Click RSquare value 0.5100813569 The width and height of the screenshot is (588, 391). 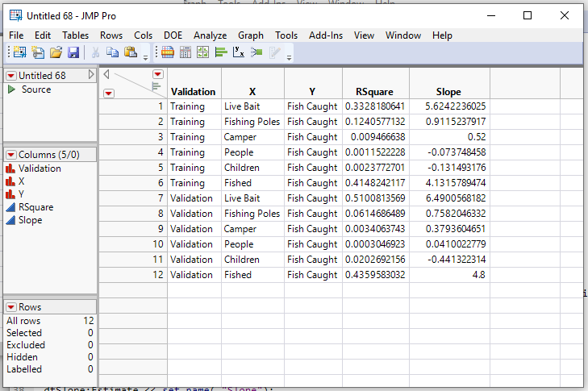click(x=375, y=198)
